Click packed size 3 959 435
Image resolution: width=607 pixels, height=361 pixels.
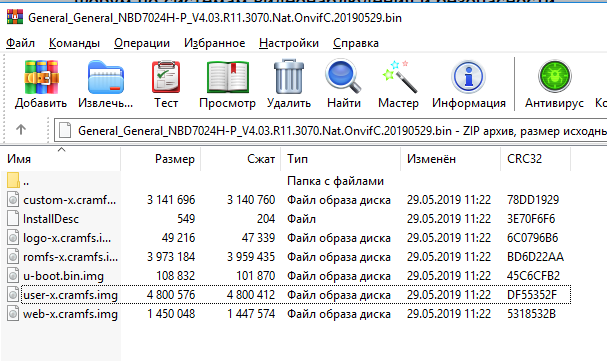click(x=251, y=257)
